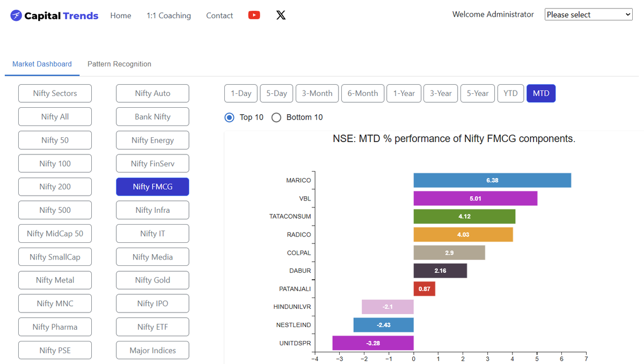This screenshot has width=644, height=364.
Task: Select the YTD timeframe
Action: tap(510, 93)
